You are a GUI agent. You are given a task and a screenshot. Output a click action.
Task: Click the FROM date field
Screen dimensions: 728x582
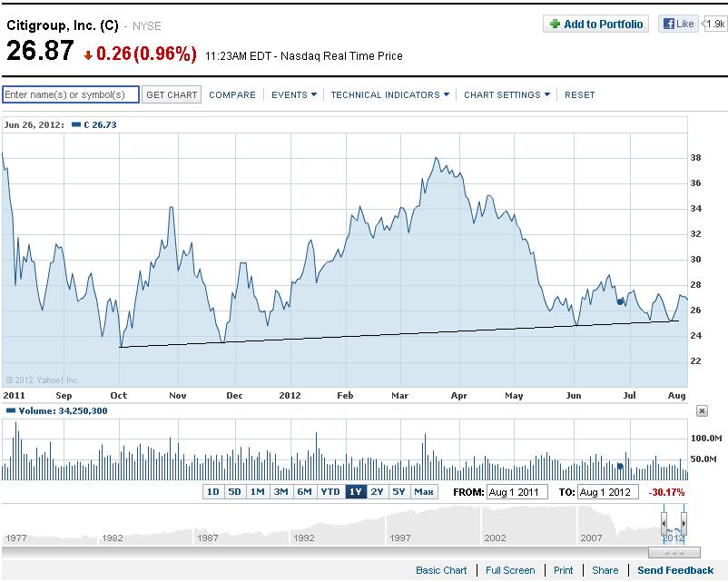point(516,492)
